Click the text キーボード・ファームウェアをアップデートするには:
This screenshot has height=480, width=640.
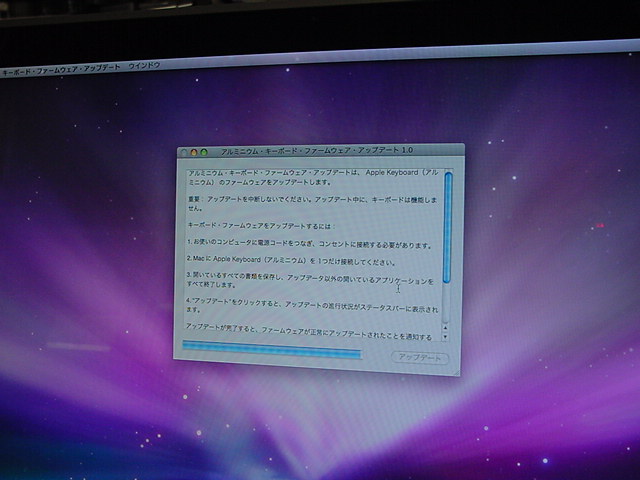[261, 225]
